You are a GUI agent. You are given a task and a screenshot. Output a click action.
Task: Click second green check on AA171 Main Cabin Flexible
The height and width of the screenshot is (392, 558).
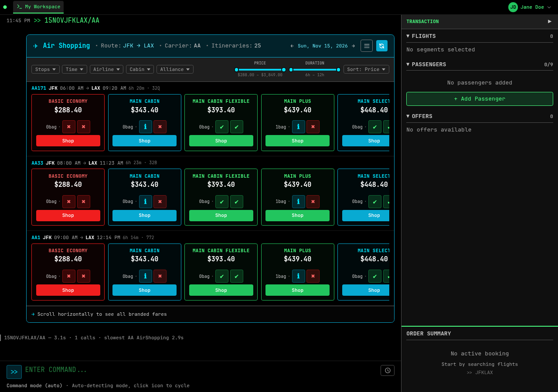(x=237, y=127)
